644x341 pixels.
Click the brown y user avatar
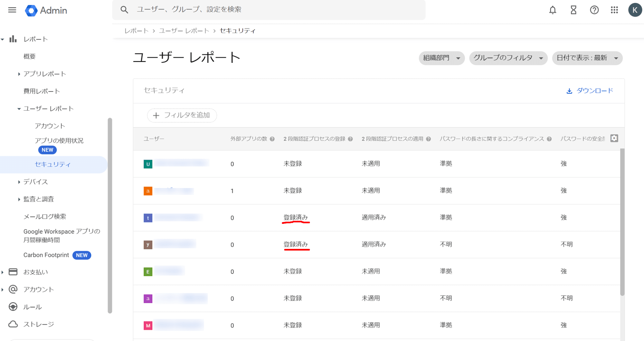coord(148,245)
